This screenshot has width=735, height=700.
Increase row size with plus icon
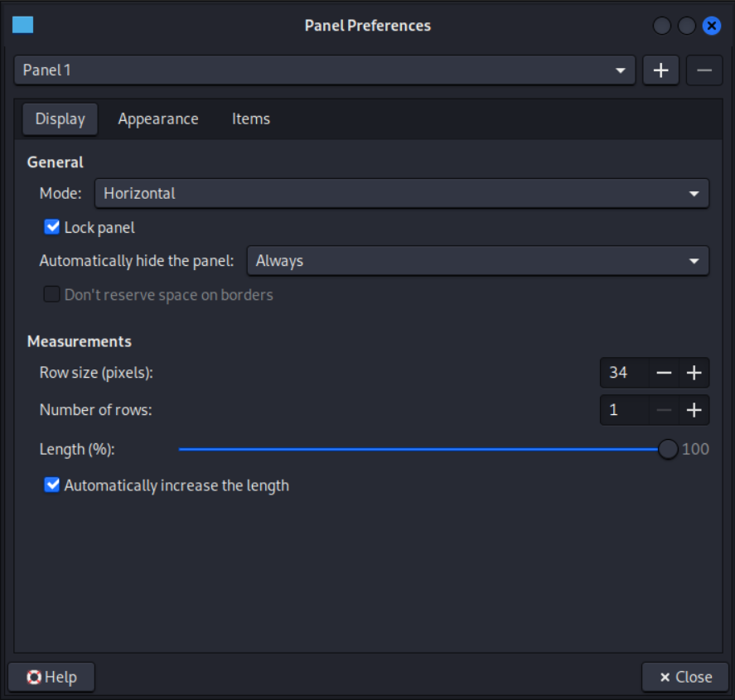coord(694,373)
